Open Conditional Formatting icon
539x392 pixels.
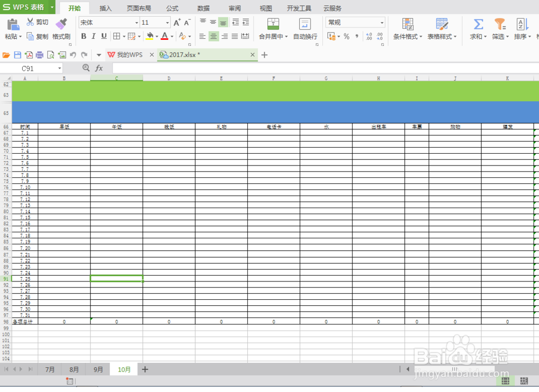pos(407,24)
